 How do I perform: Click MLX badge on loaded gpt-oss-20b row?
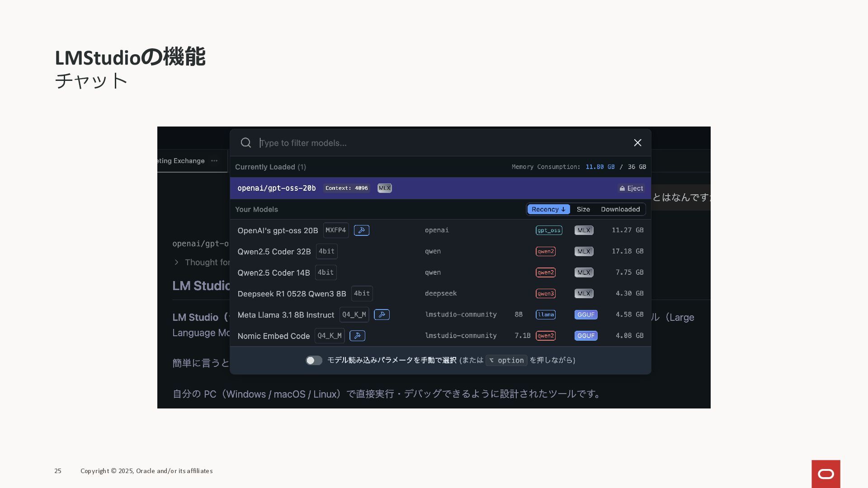coord(384,188)
